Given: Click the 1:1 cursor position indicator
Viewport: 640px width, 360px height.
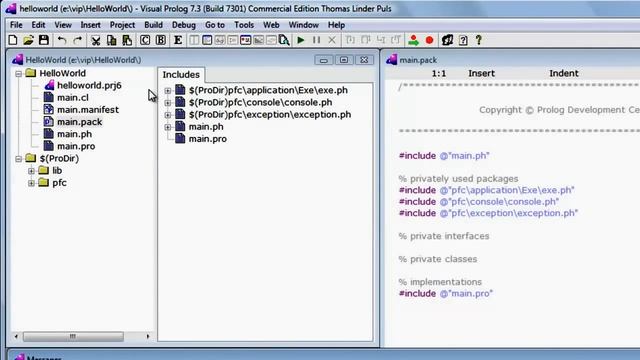Looking at the screenshot, I should 439,73.
